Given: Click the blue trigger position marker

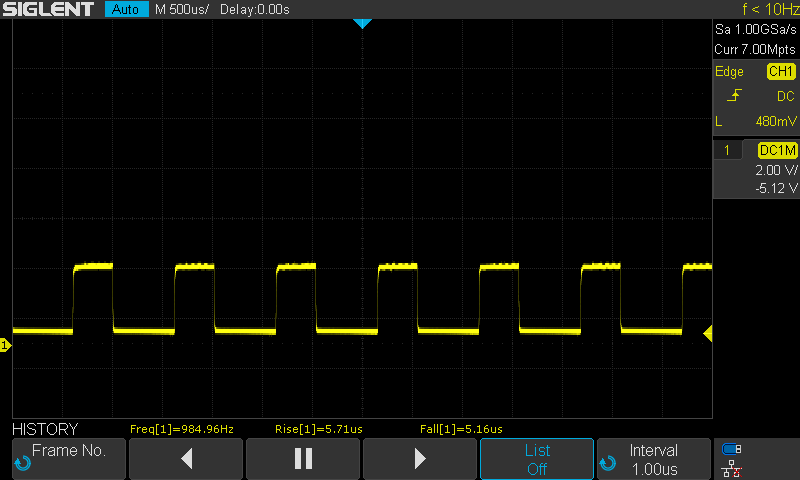Looking at the screenshot, I should [362, 23].
